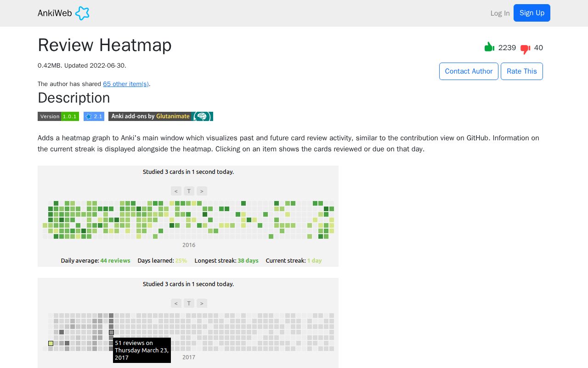Click the 2017 year label under heatmap
The width and height of the screenshot is (588, 368).
point(189,357)
